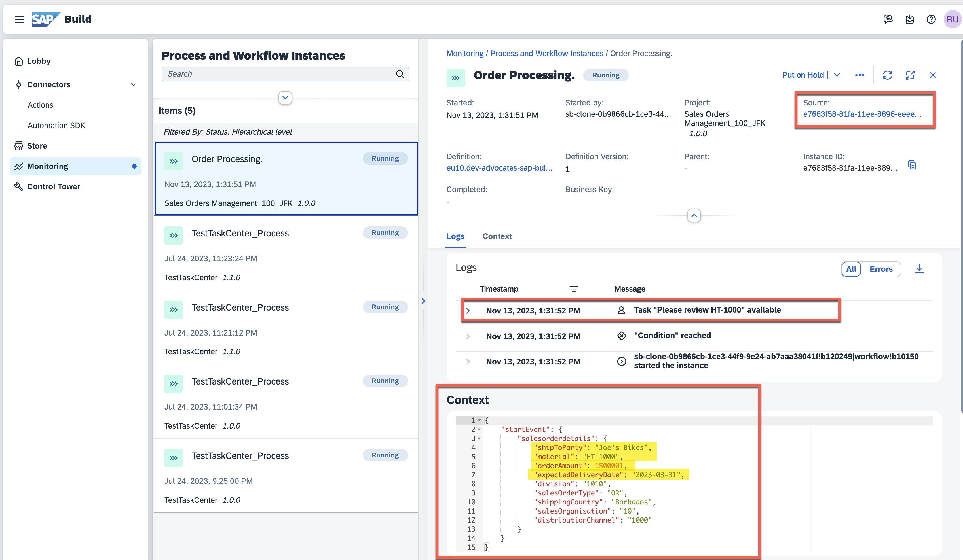Click the process icon beside Order Processing title
The height and width of the screenshot is (560, 963).
click(x=455, y=78)
